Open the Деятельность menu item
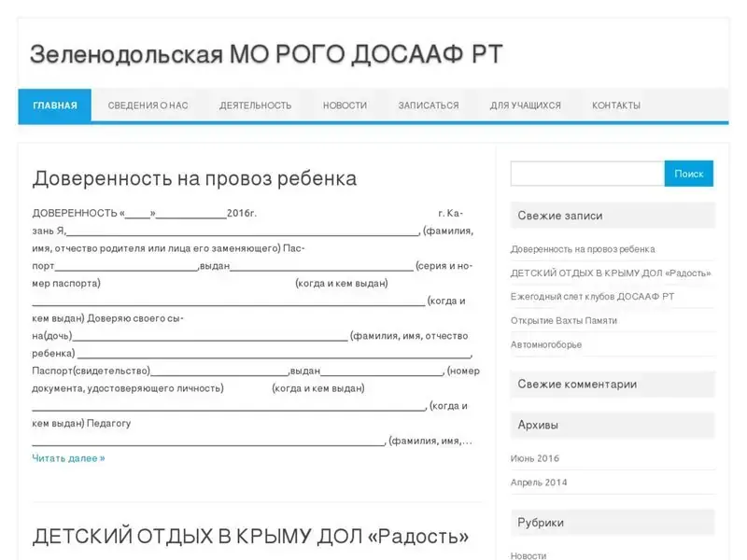This screenshot has width=747, height=560. pyautogui.click(x=255, y=105)
